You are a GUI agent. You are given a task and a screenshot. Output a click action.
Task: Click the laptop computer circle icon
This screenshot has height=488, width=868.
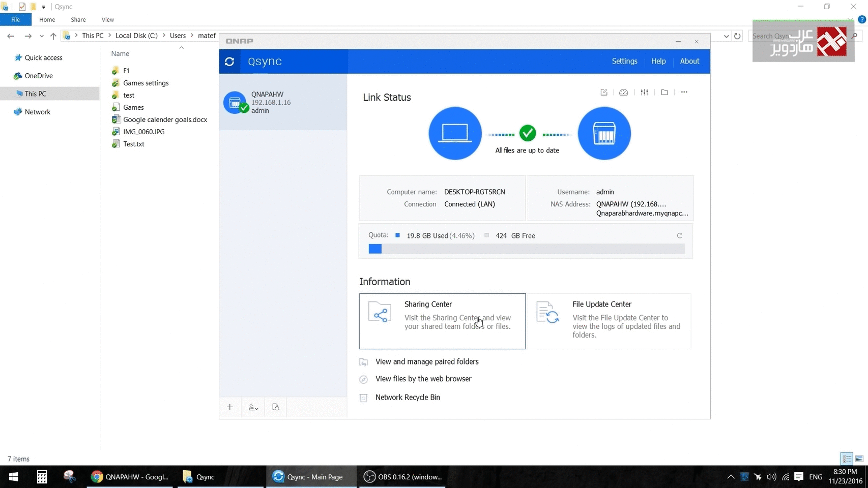(455, 133)
